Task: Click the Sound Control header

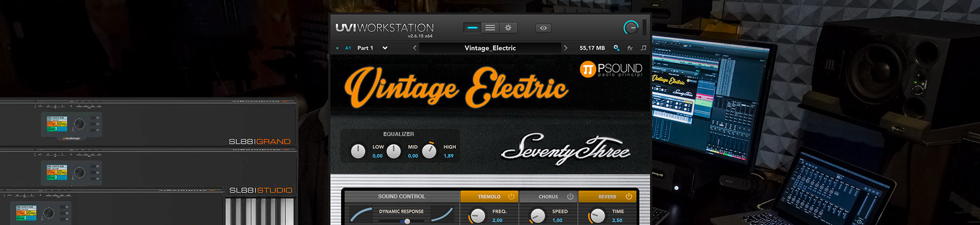Action: click(x=402, y=196)
